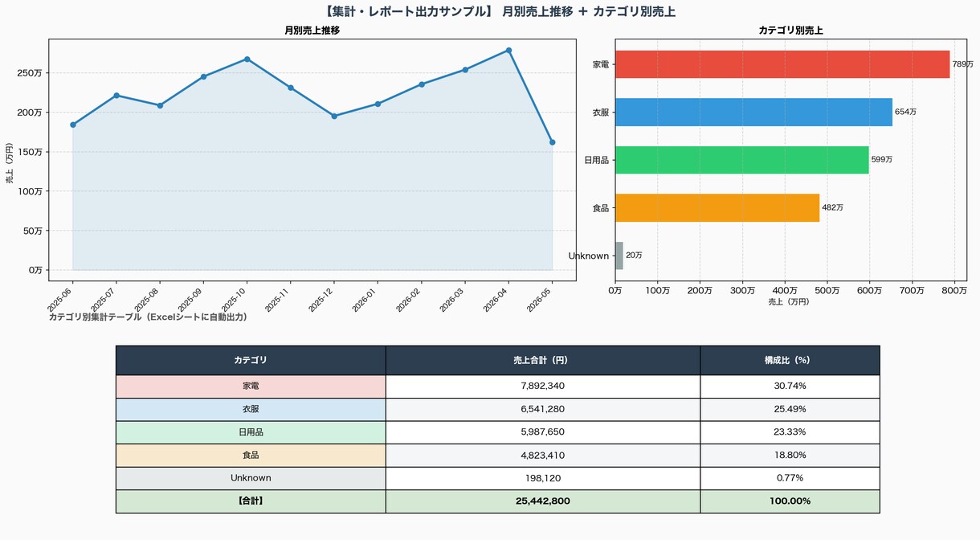The width and height of the screenshot is (980, 540).
Task: Click the カテゴリ table header
Action: 251,360
